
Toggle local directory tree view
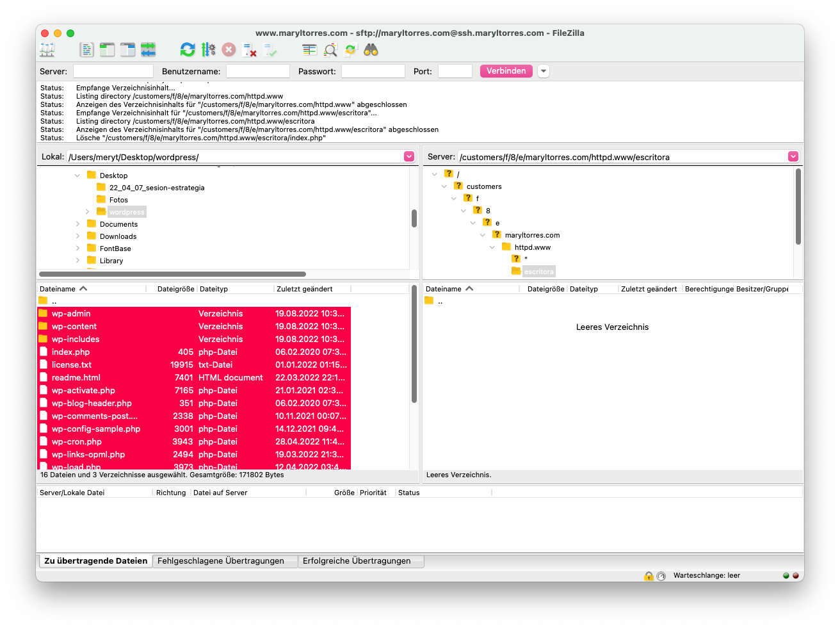click(x=107, y=50)
